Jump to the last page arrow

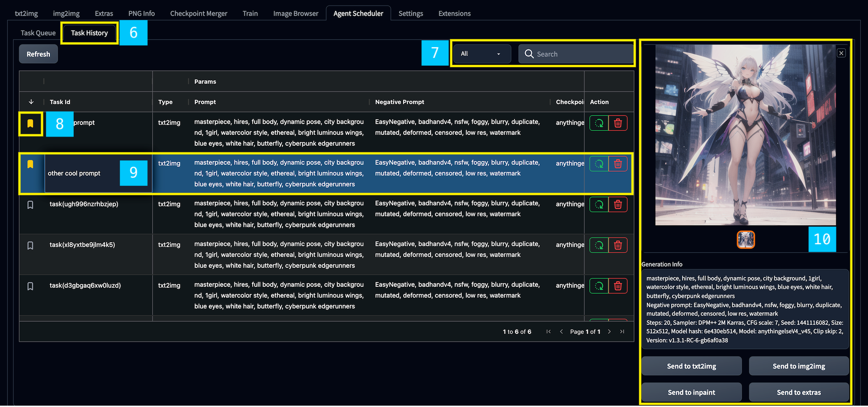pos(622,331)
